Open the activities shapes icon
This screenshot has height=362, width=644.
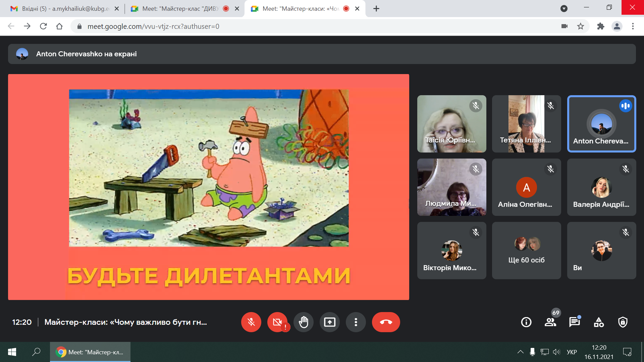click(599, 322)
